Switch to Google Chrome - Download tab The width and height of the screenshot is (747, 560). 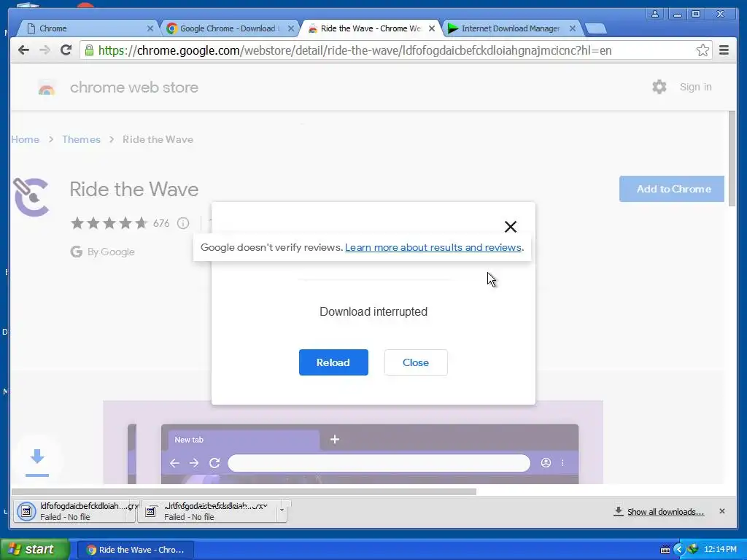coord(228,28)
